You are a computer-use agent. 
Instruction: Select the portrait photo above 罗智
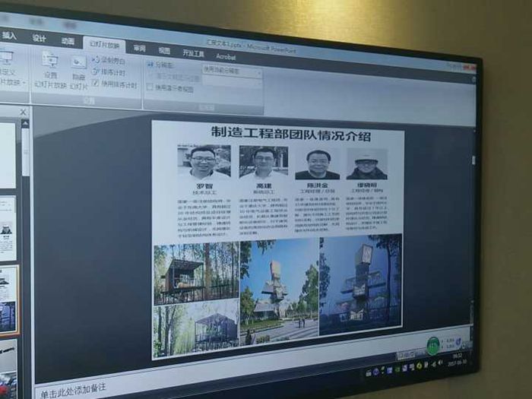(204, 162)
